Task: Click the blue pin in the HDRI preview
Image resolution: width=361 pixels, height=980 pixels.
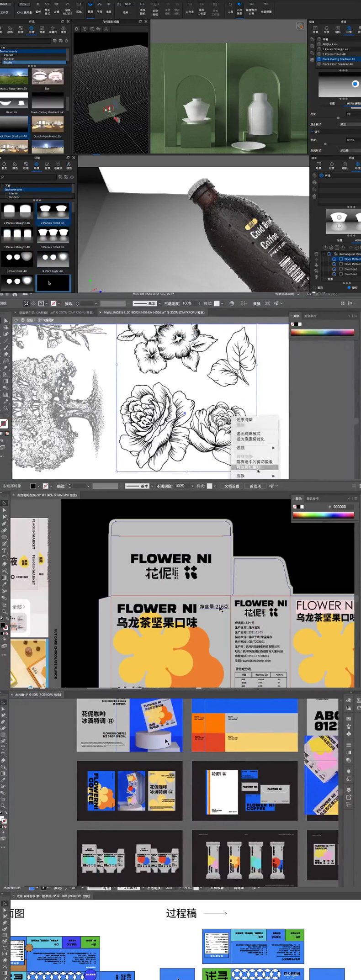Action: 355,84
